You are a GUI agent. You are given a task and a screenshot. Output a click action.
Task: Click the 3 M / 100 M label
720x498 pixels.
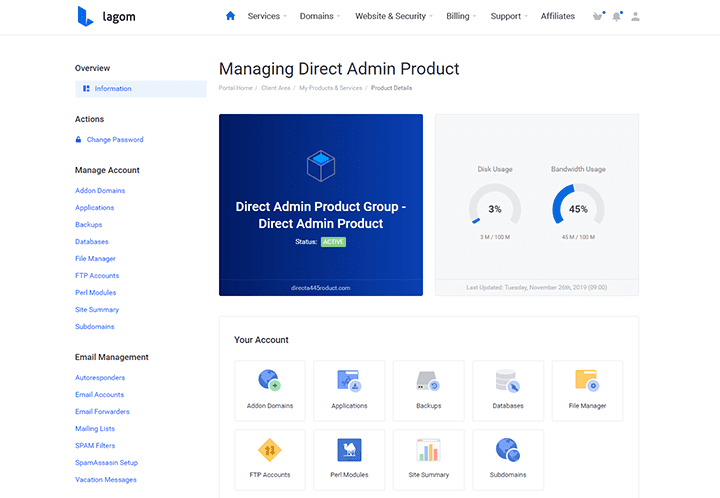coord(495,237)
